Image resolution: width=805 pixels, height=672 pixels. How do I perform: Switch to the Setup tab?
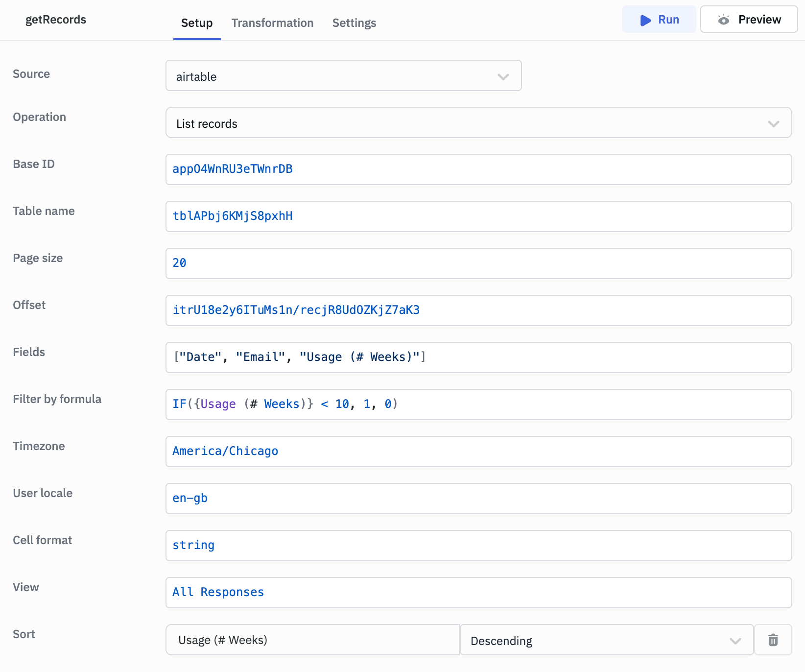[x=197, y=23]
